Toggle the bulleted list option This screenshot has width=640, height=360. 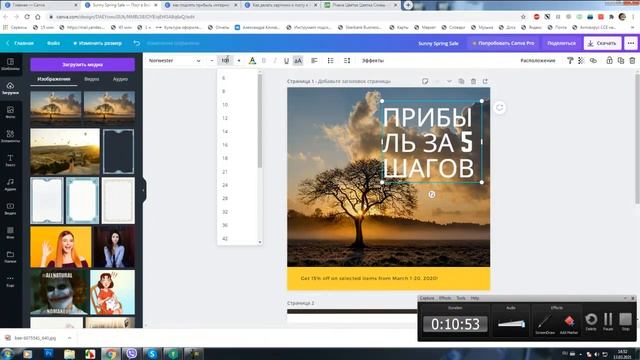tap(331, 60)
